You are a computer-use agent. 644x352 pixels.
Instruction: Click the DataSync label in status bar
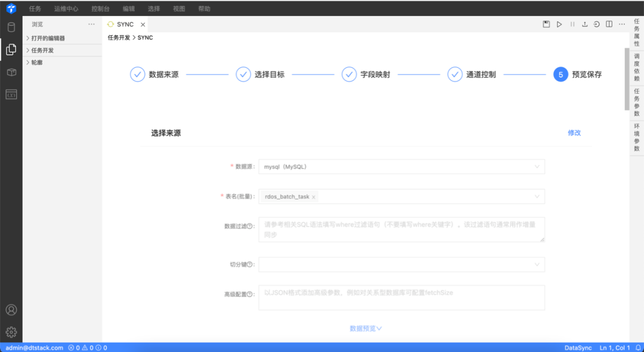point(578,348)
